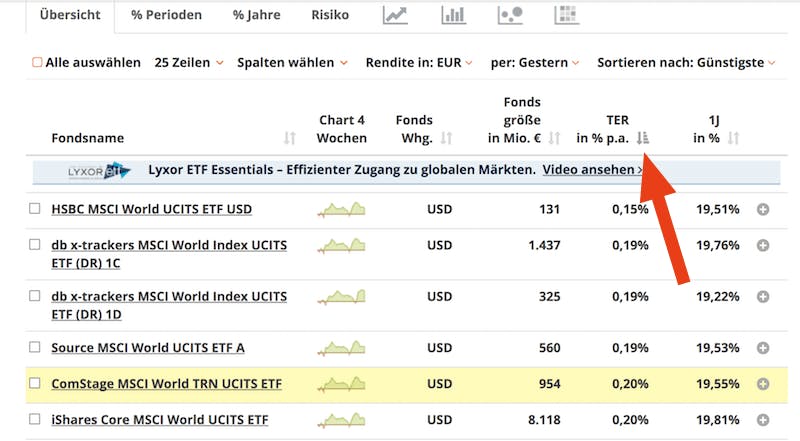The height and width of the screenshot is (441, 800).
Task: Open the 4-week chart for HSBC MSCI World
Action: (x=341, y=209)
